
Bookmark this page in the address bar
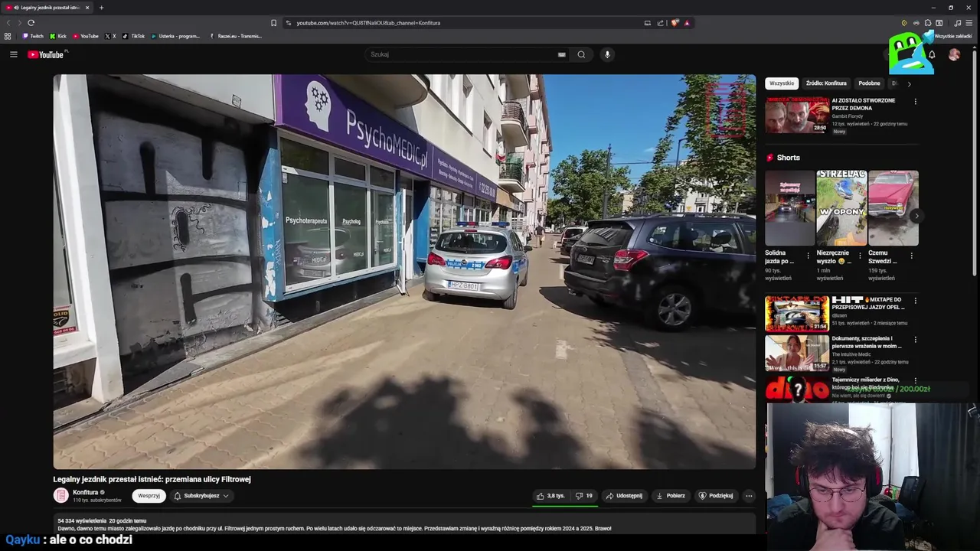click(273, 23)
